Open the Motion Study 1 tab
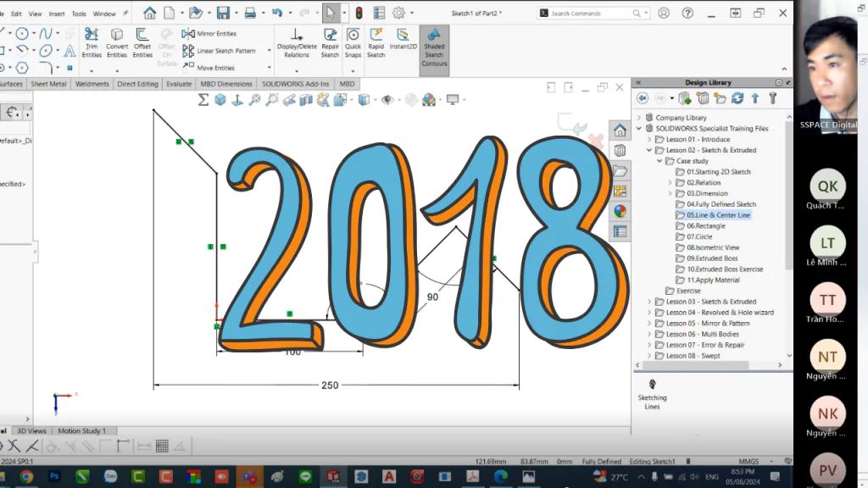 (82, 431)
